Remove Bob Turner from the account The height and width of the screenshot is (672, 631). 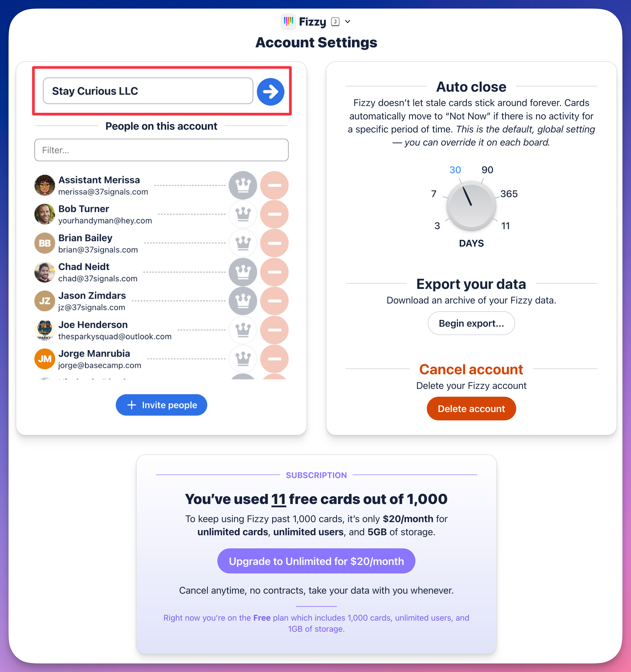coord(274,214)
